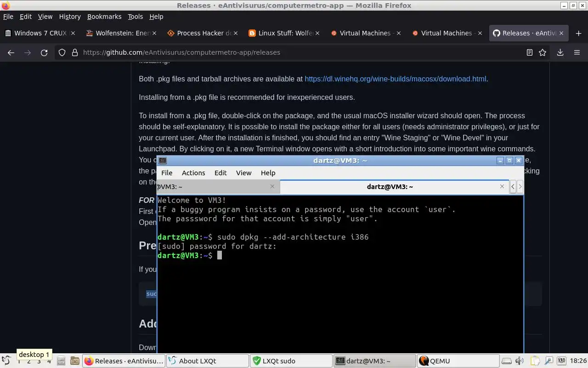
Task: Open the terminal Edit menu
Action: point(220,173)
